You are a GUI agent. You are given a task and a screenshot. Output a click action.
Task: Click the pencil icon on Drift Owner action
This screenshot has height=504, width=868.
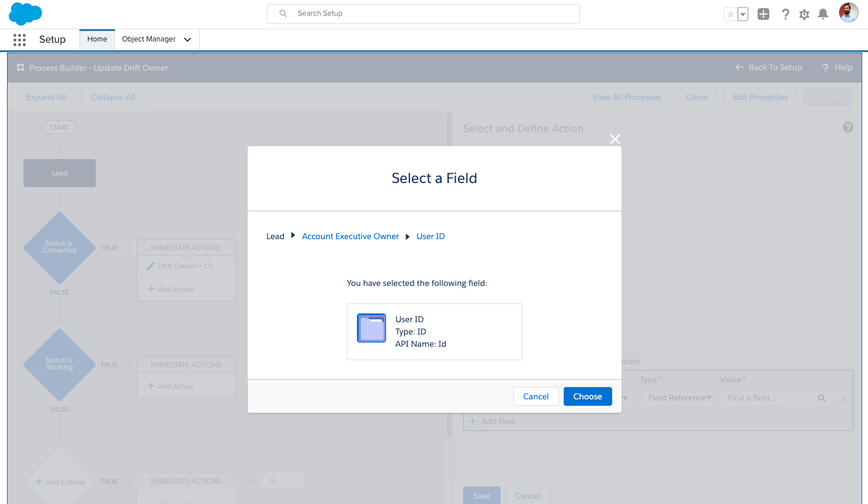coord(151,266)
